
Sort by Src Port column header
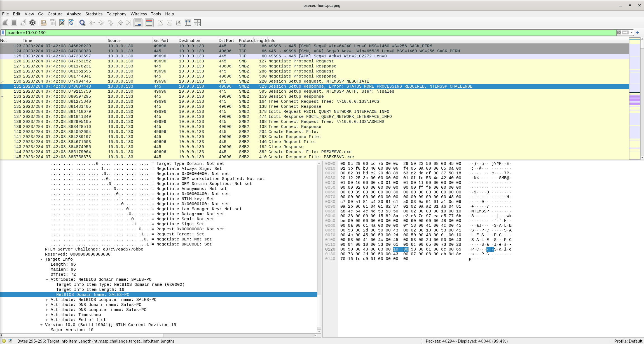[x=165, y=41]
